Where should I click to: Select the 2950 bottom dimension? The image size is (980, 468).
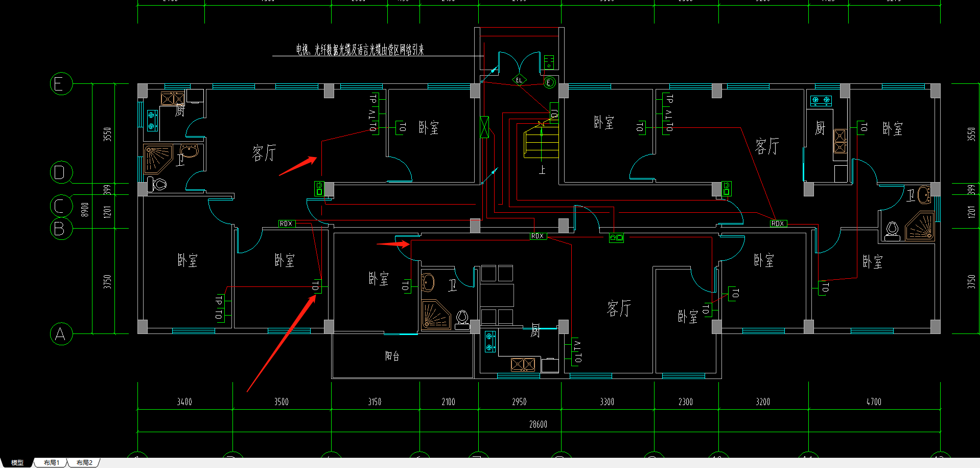519,402
